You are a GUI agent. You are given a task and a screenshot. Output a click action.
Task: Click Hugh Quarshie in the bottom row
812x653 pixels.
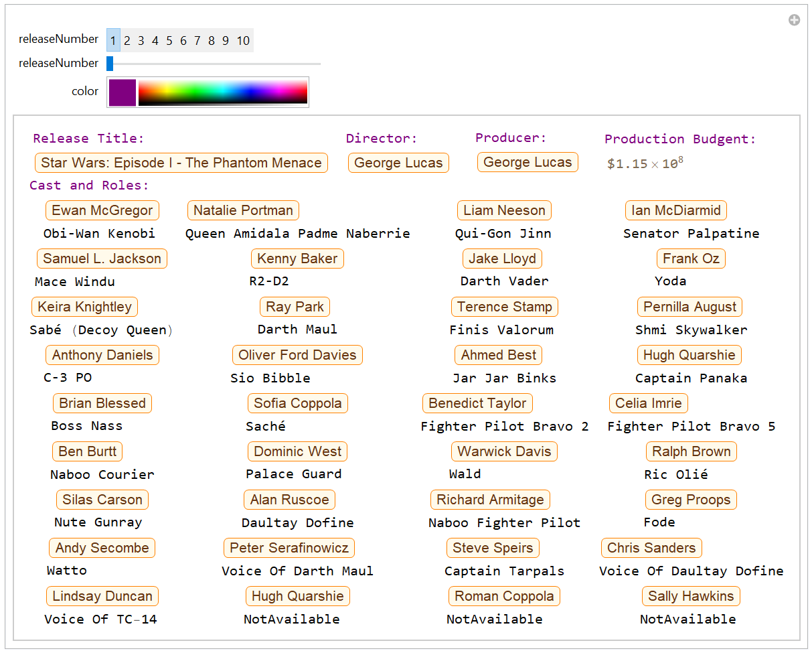click(x=298, y=596)
